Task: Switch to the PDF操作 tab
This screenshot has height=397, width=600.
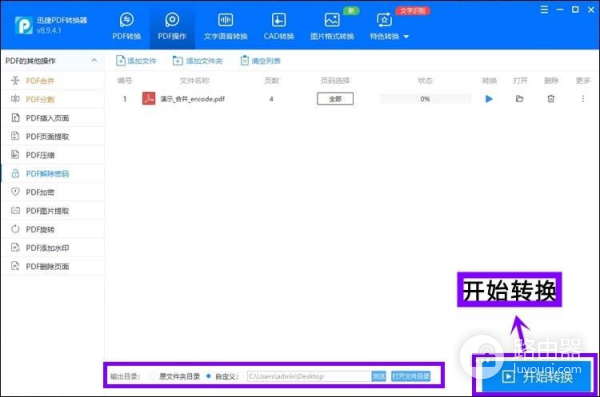Action: click(172, 26)
